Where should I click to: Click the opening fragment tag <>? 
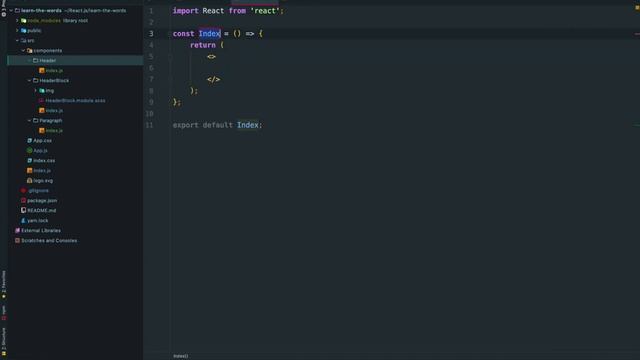pyautogui.click(x=211, y=56)
